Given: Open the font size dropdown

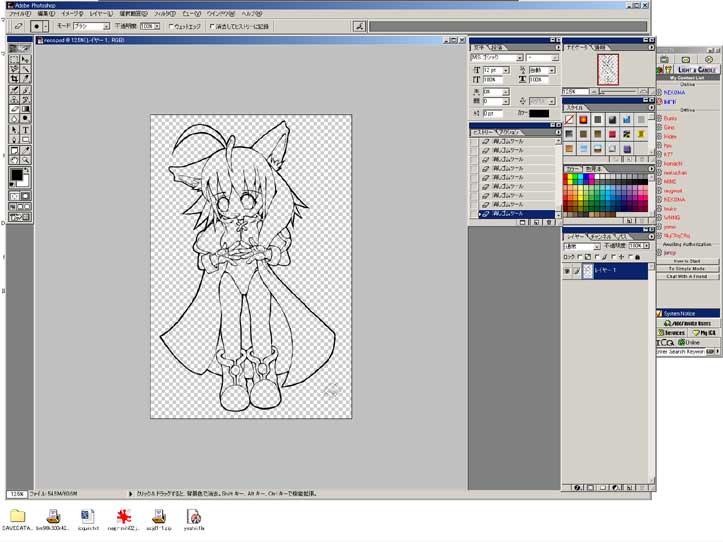Looking at the screenshot, I should click(506, 70).
